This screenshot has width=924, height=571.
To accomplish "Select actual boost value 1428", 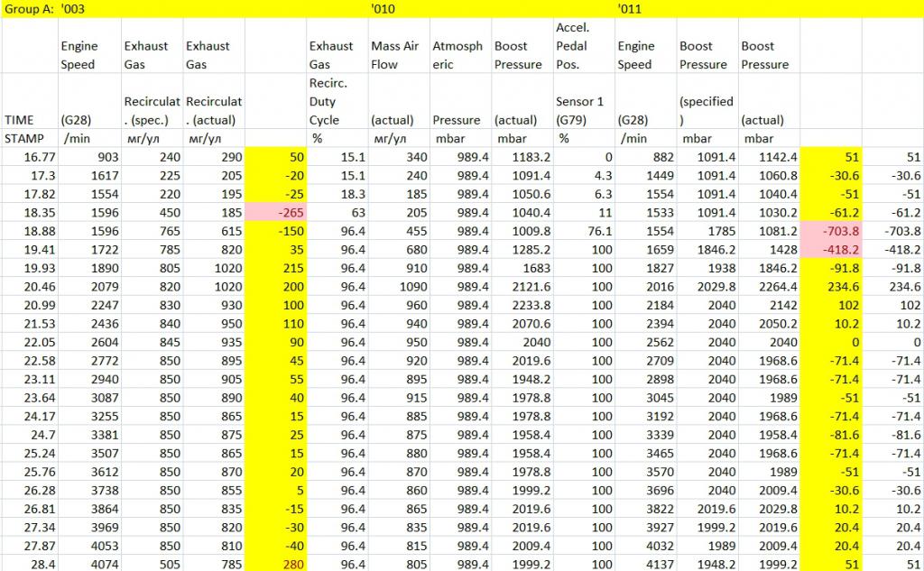I will [769, 249].
